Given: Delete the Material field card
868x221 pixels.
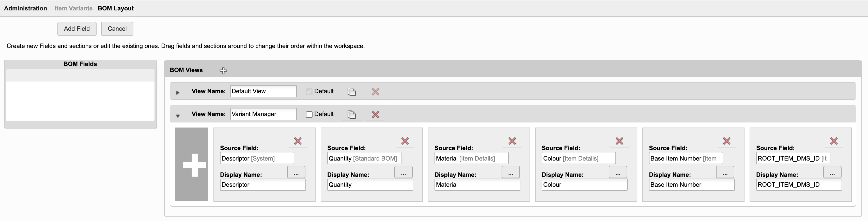Looking at the screenshot, I should (x=512, y=141).
